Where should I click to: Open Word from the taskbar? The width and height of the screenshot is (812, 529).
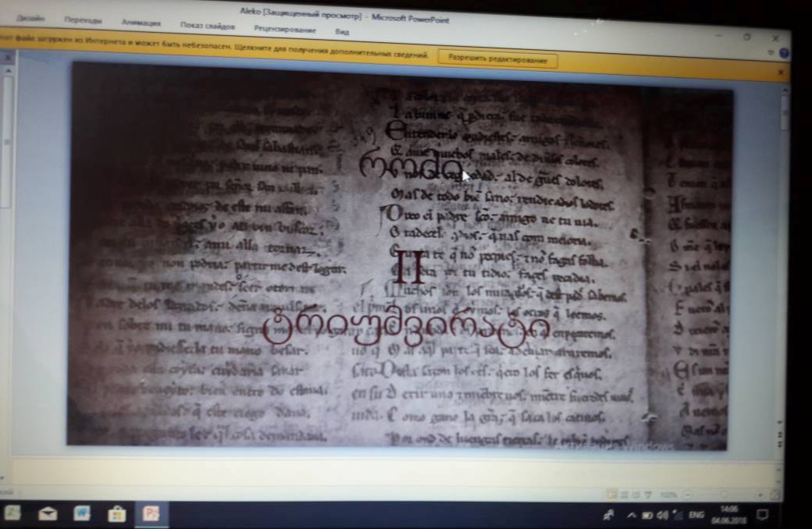(82, 513)
